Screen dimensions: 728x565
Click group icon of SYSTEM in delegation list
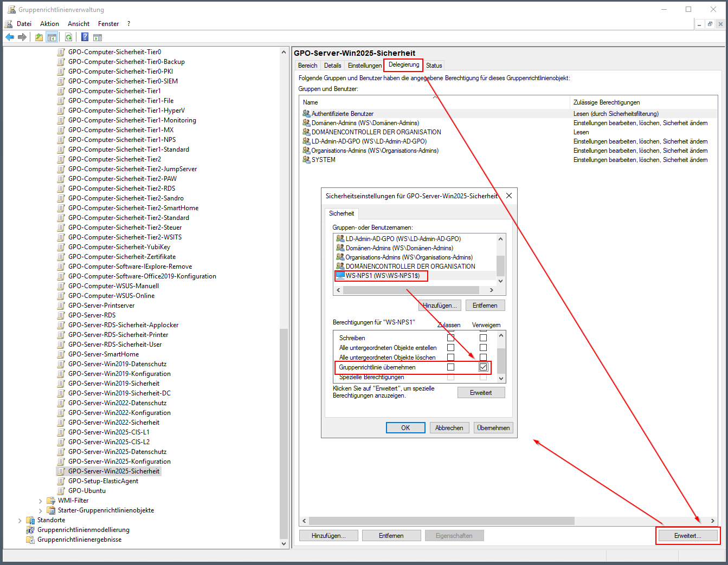pos(306,160)
